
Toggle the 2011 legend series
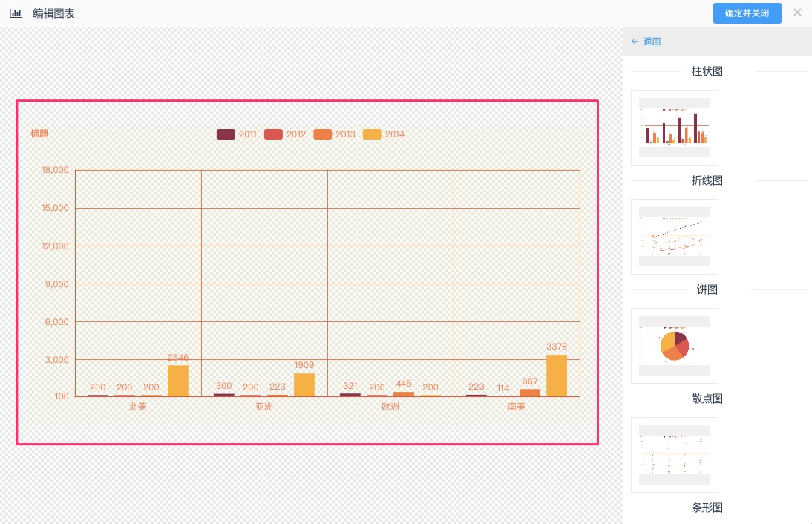[237, 134]
